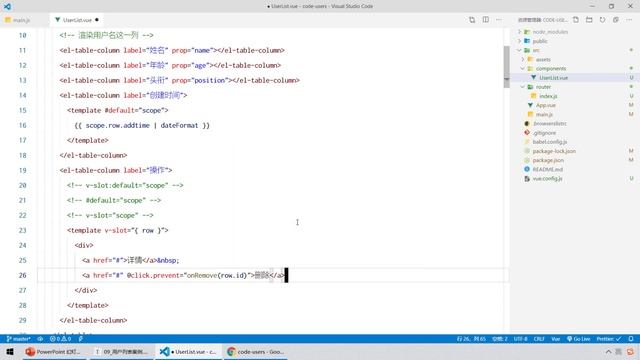This screenshot has width=640, height=360.
Task: Open the 09_ document taskbar item
Action: click(121, 352)
